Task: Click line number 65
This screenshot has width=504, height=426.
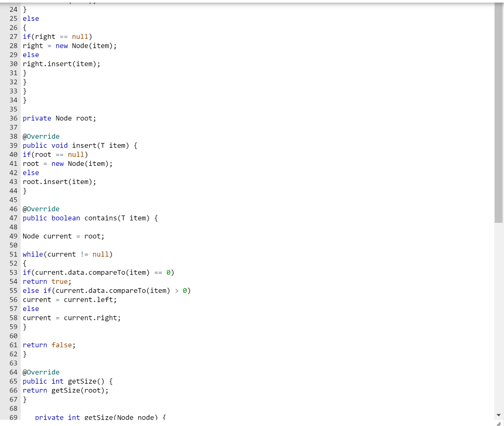Action: coord(13,381)
